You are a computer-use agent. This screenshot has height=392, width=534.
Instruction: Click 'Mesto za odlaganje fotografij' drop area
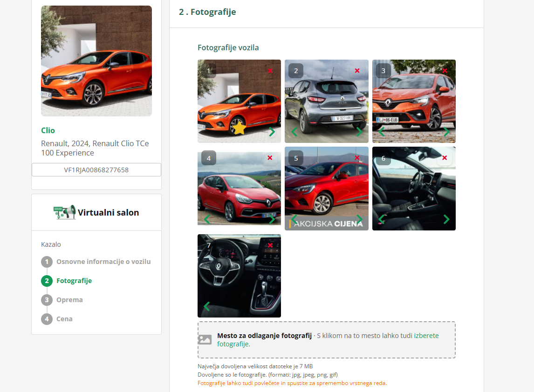326,340
